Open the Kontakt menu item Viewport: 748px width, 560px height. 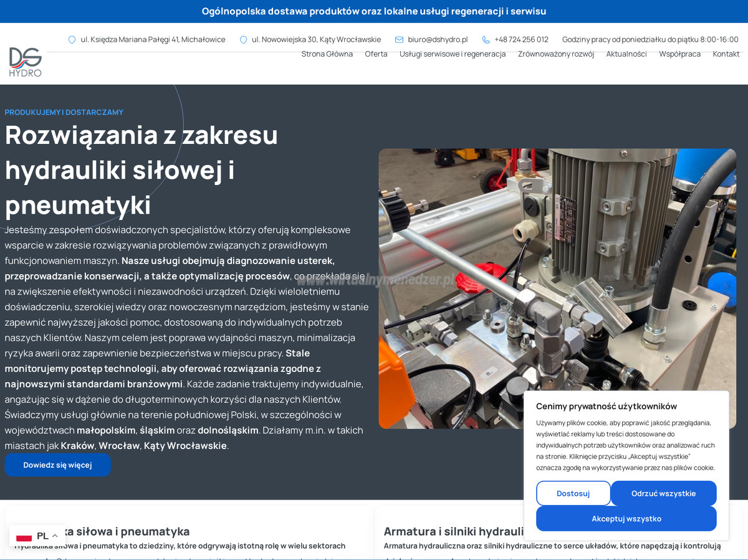(x=726, y=54)
